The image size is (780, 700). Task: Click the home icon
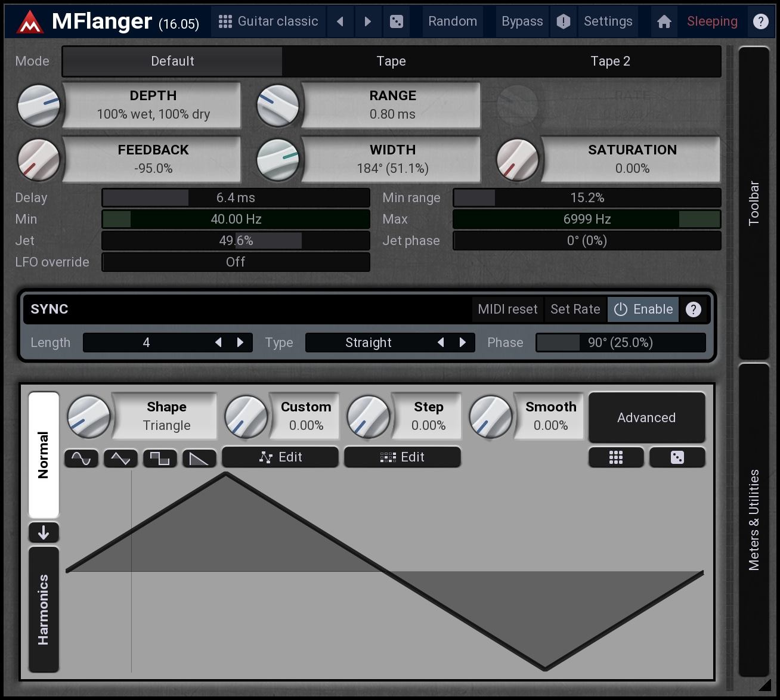(664, 21)
